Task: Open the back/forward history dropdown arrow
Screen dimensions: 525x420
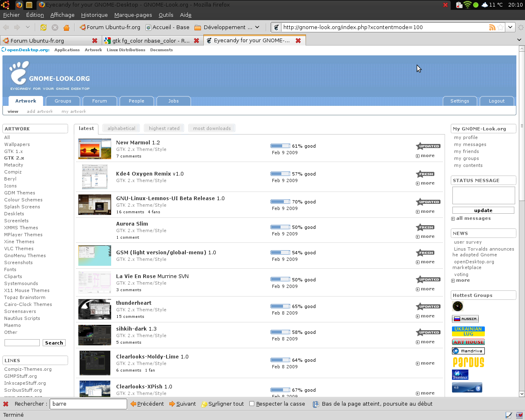Action: [27, 27]
